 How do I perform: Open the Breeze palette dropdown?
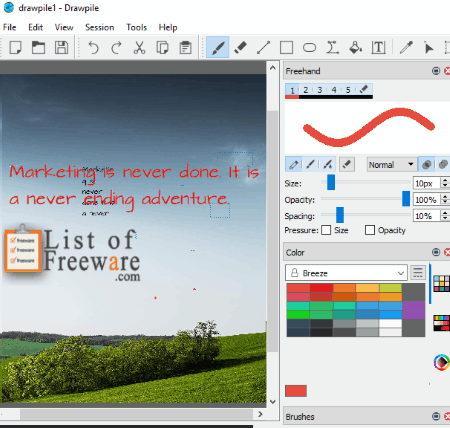[346, 273]
